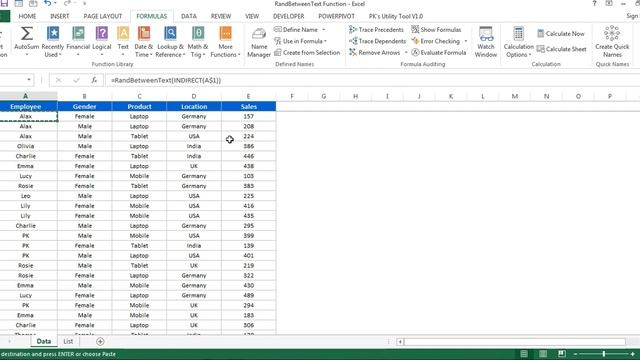This screenshot has width=640, height=360.
Task: Open the INSERT ribbon tab
Action: [x=60, y=16]
